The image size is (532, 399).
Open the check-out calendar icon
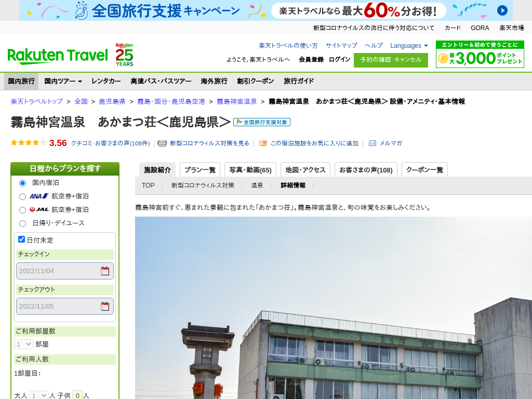tap(105, 306)
